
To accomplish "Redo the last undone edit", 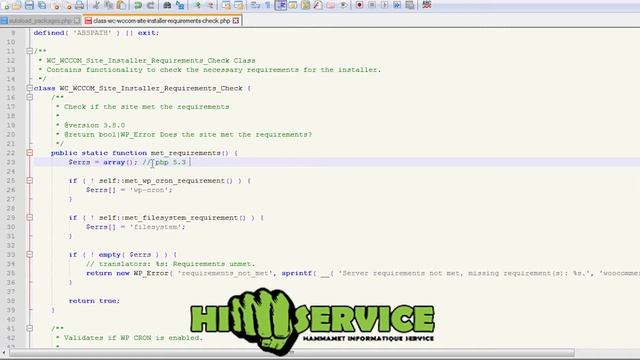I will coord(150,5).
